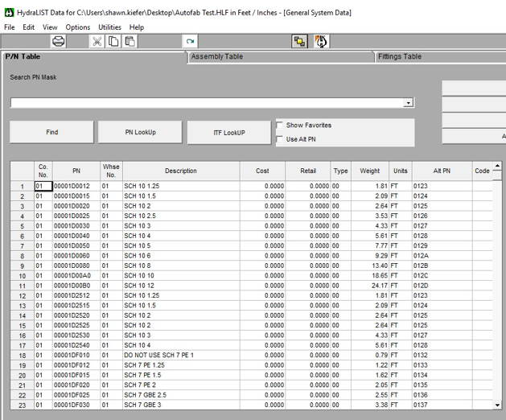Screen dimensions: 506x420
Task: Click Alt PN cell 012A
Action: [442, 256]
